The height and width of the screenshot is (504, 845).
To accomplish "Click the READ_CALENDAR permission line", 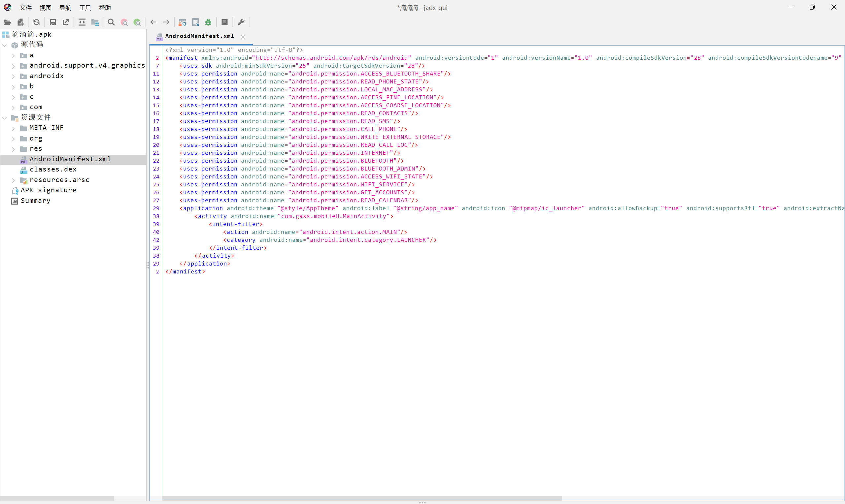I will tap(299, 200).
